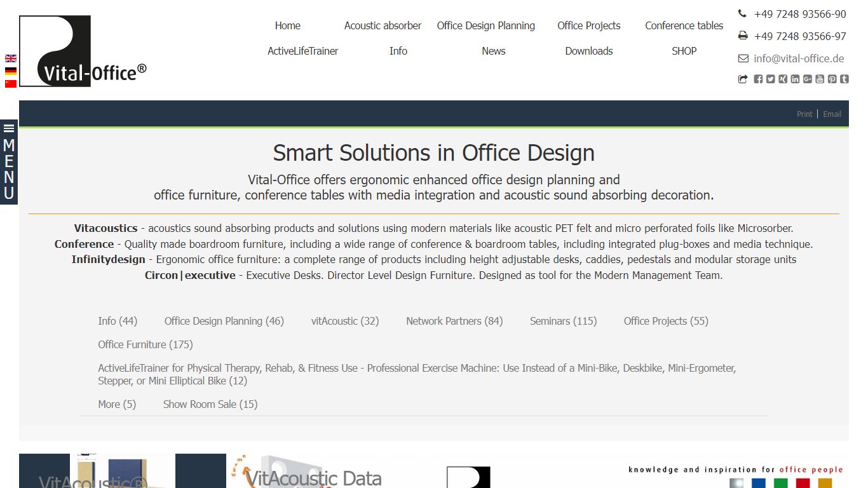868x488 pixels.
Task: Go to Home in navigation
Action: click(288, 25)
